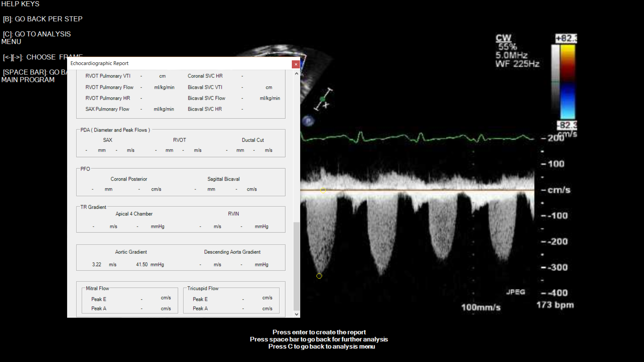The height and width of the screenshot is (362, 644).
Task: Click the blue P probe orientation icon
Action: pyautogui.click(x=308, y=121)
